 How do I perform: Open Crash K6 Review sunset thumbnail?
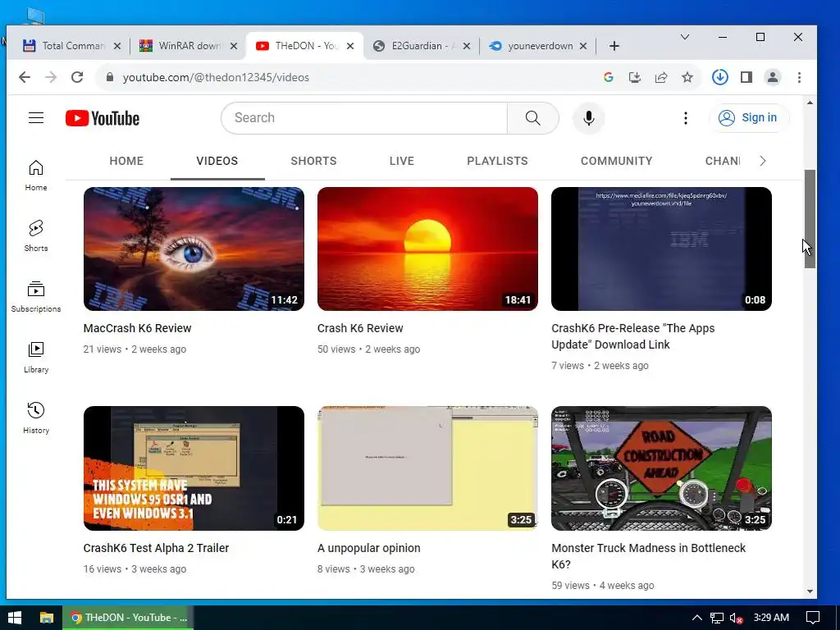click(427, 249)
